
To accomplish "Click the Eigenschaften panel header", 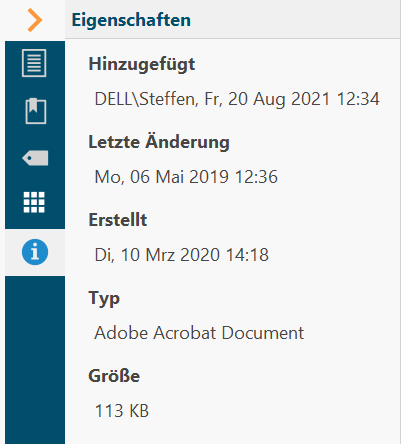I will (x=131, y=20).
